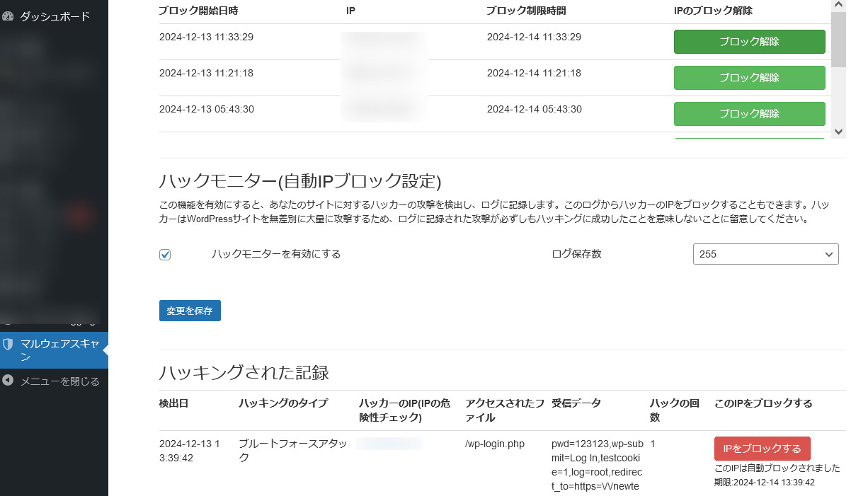Viewport: 868px width, 496px height.
Task: Click the blocked IP list scroll-down arrow
Action: coord(838,132)
